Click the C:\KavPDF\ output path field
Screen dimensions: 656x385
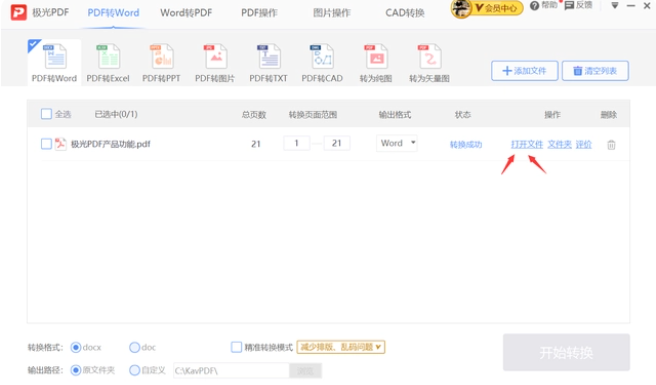[231, 371]
